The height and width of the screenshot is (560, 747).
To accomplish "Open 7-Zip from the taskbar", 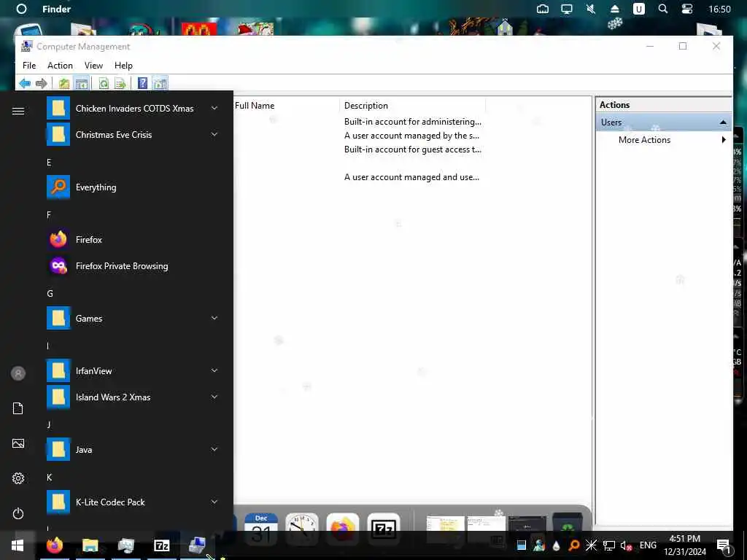I will 161,545.
